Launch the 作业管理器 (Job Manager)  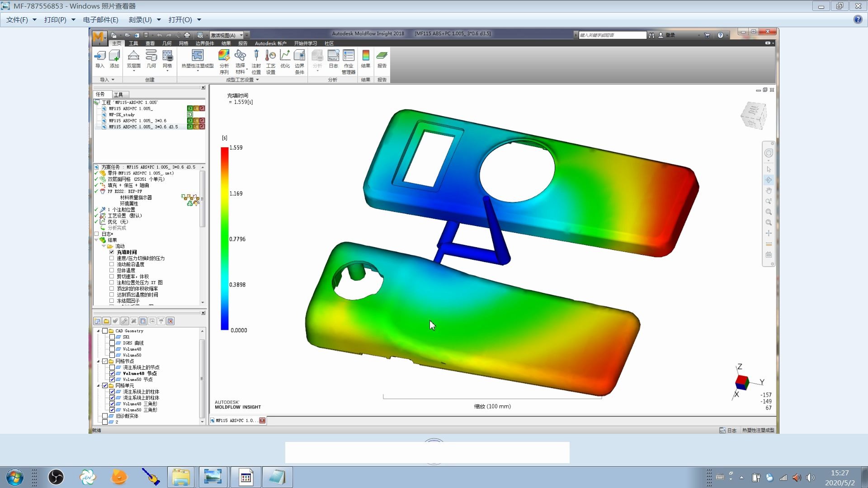(x=348, y=61)
